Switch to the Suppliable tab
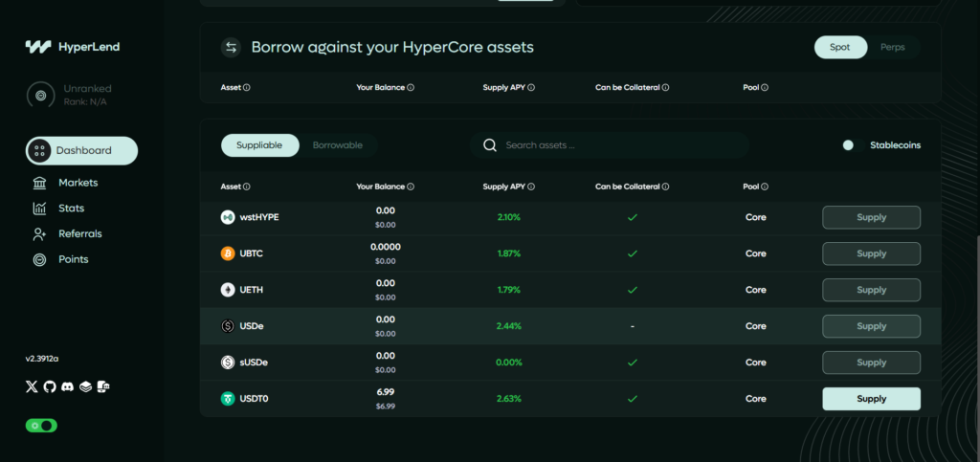Image resolution: width=980 pixels, height=462 pixels. click(x=259, y=145)
